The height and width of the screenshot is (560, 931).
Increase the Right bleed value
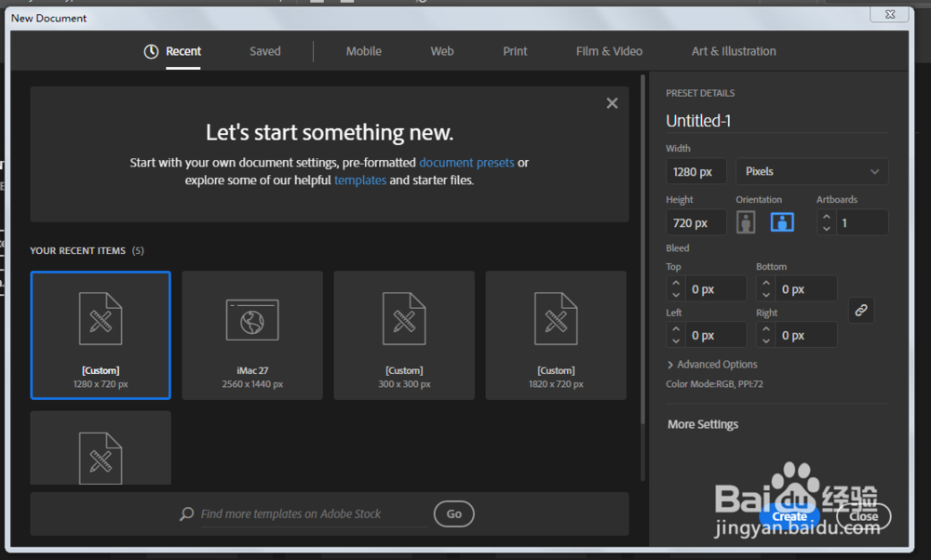point(766,329)
